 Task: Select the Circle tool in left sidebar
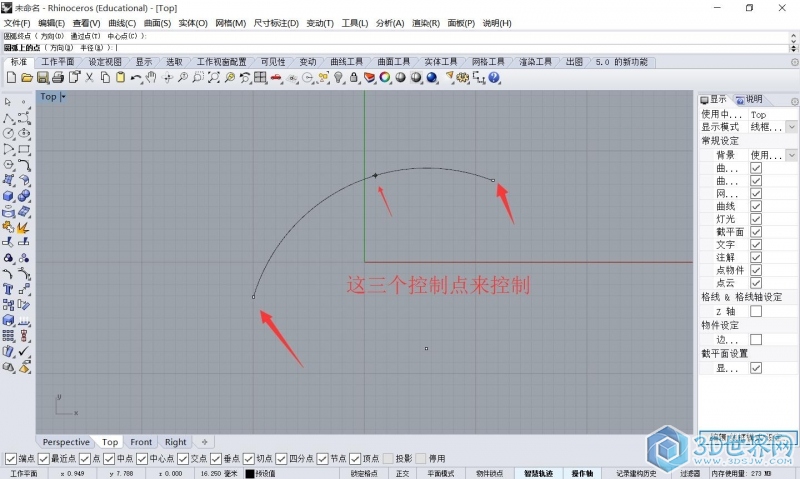(x=8, y=134)
